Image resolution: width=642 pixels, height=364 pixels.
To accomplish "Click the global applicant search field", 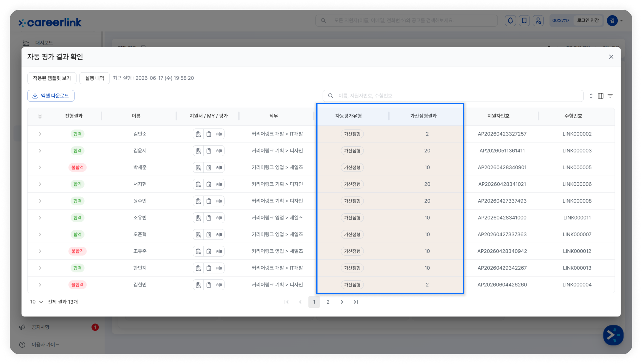I will click(406, 20).
